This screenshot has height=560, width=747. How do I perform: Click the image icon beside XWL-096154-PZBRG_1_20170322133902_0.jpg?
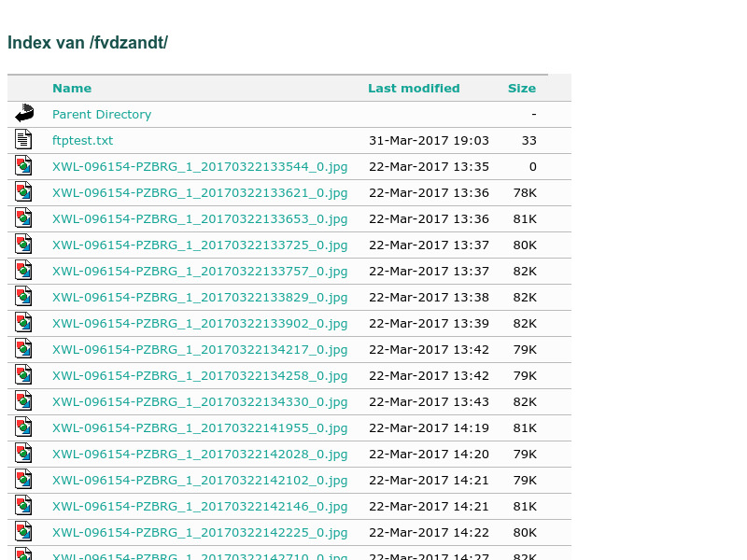(x=23, y=322)
